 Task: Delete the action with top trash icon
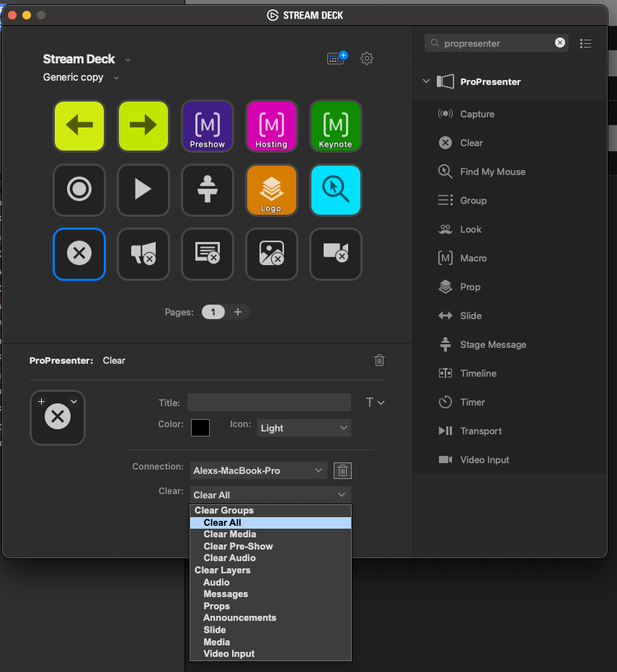379,360
